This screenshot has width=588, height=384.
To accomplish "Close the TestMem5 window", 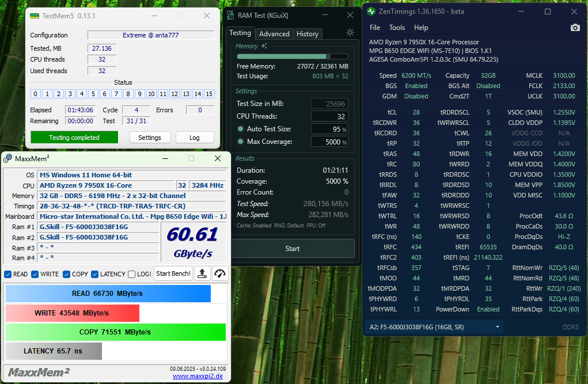I will pyautogui.click(x=207, y=16).
